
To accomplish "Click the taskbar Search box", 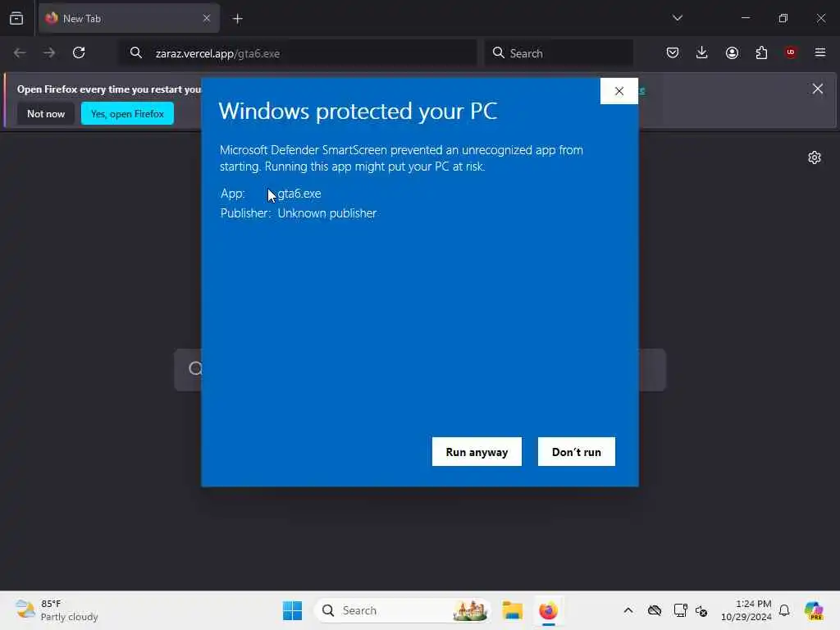I will 402,610.
